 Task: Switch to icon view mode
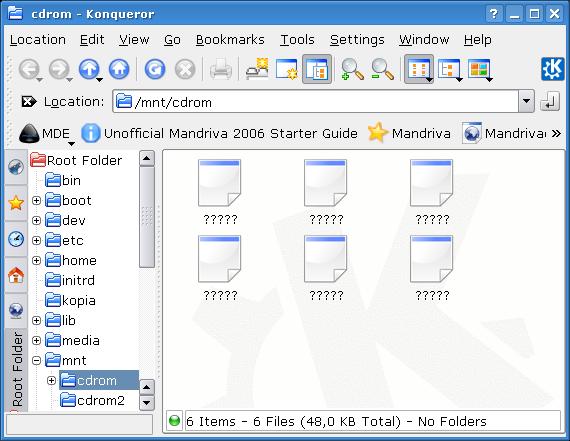coord(419,69)
